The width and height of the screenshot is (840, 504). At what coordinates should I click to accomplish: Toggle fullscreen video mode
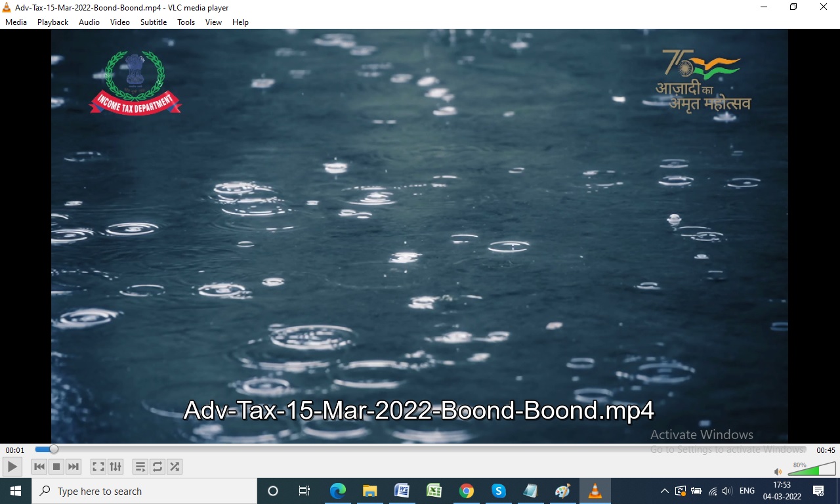(98, 467)
